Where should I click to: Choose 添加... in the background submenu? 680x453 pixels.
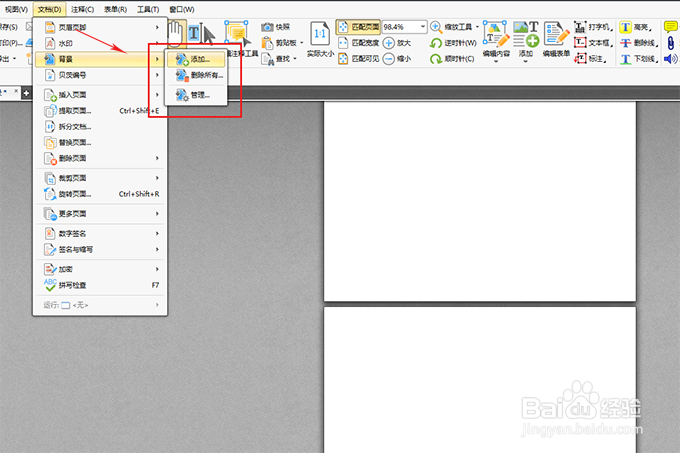tap(196, 59)
